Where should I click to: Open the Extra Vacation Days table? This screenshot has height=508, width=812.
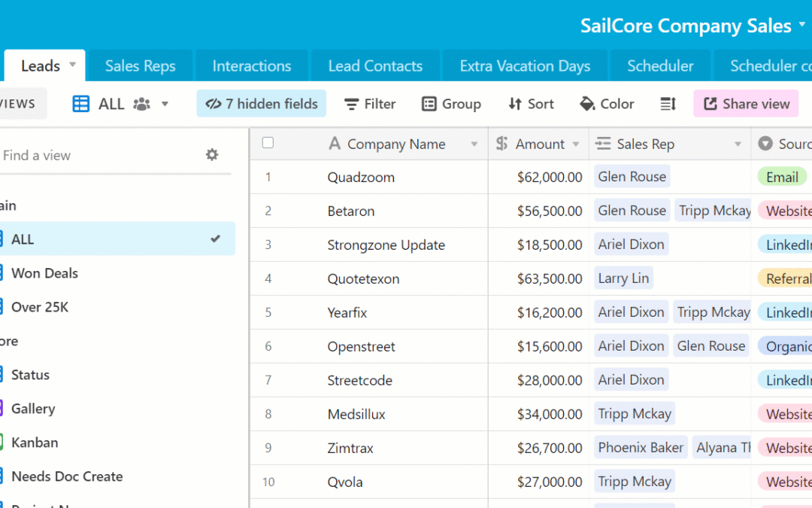[x=524, y=65]
